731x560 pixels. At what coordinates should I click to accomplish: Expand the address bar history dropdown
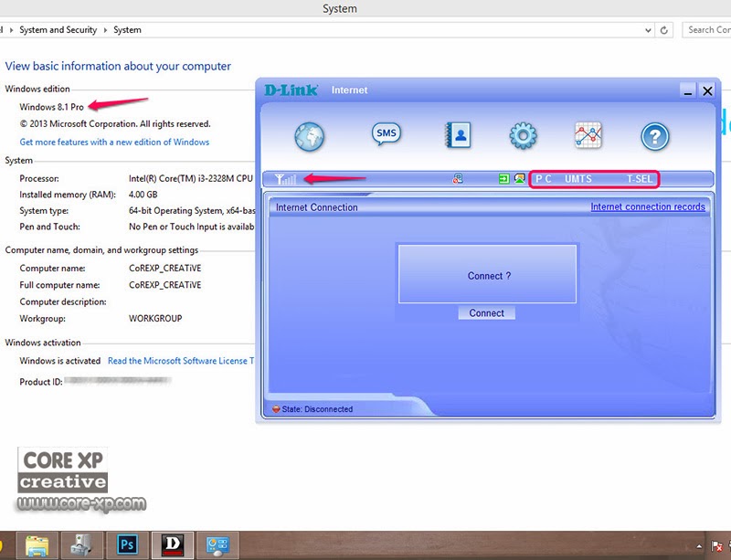coord(648,30)
